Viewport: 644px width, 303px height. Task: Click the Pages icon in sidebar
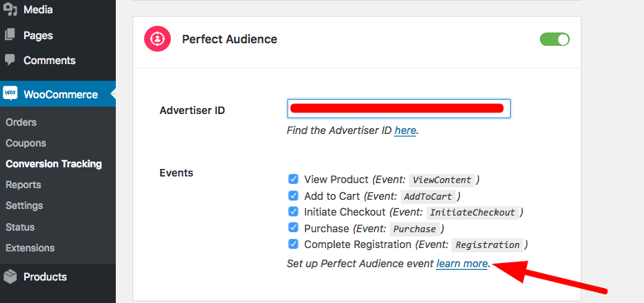pos(10,35)
